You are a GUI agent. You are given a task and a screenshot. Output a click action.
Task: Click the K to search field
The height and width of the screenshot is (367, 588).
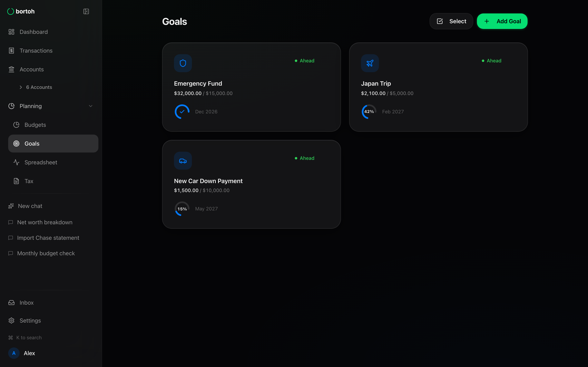click(29, 337)
